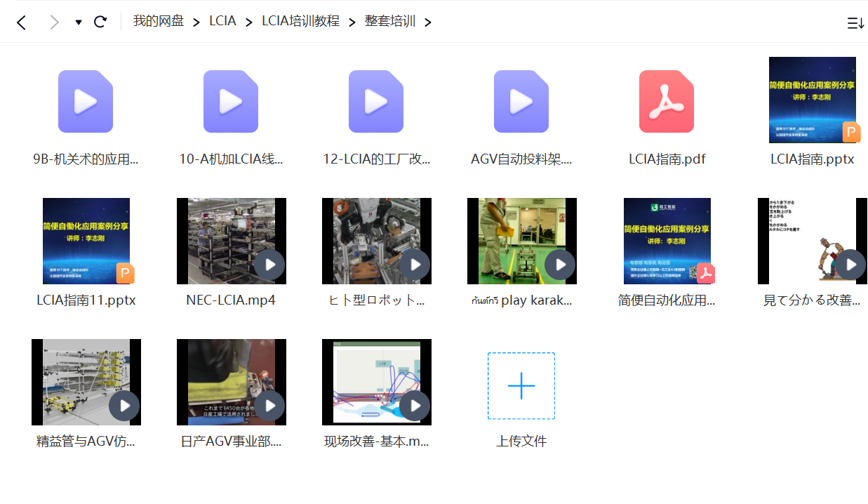The height and width of the screenshot is (504, 868).
Task: Click the forward navigation arrow
Action: coord(54,22)
